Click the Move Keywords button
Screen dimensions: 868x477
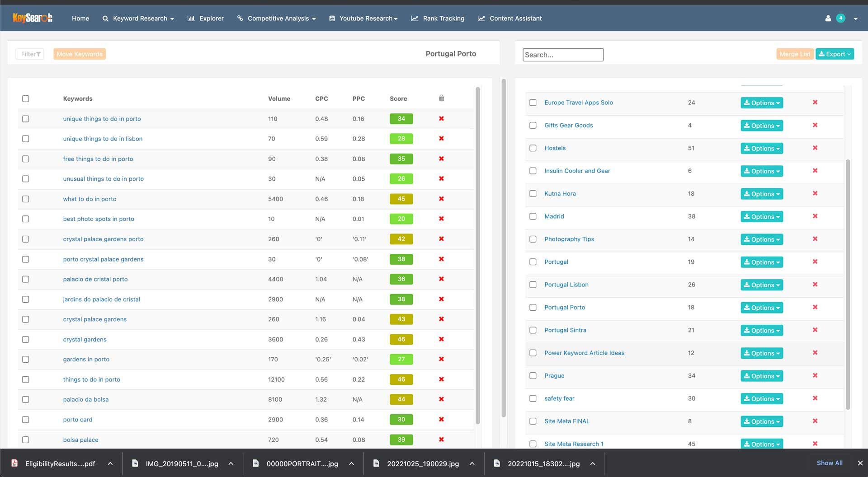click(80, 54)
